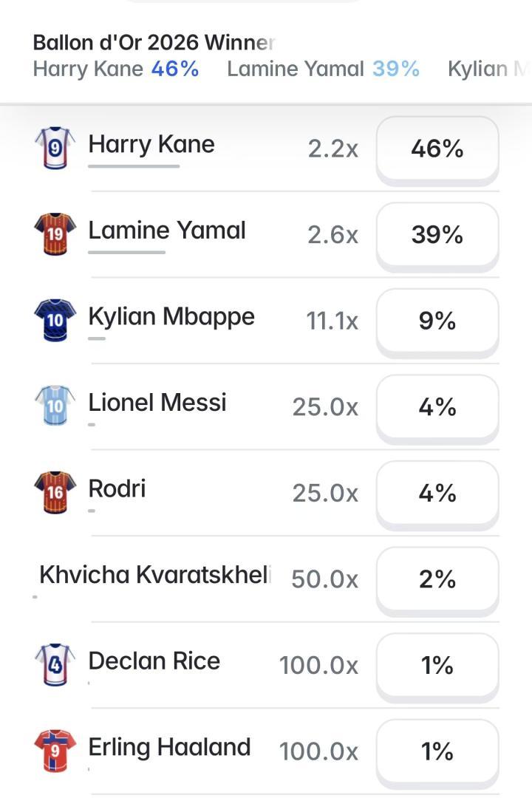Tap Kylian Mbappe's blue number 10 jersey
The image size is (532, 798).
coord(55,320)
